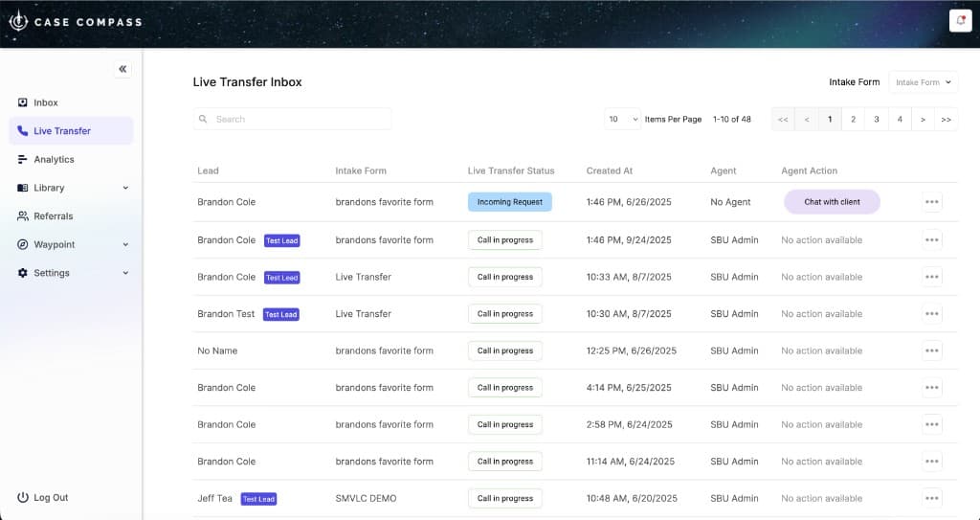Expand the Waypoint sidebar section
The image size is (980, 520).
(125, 244)
